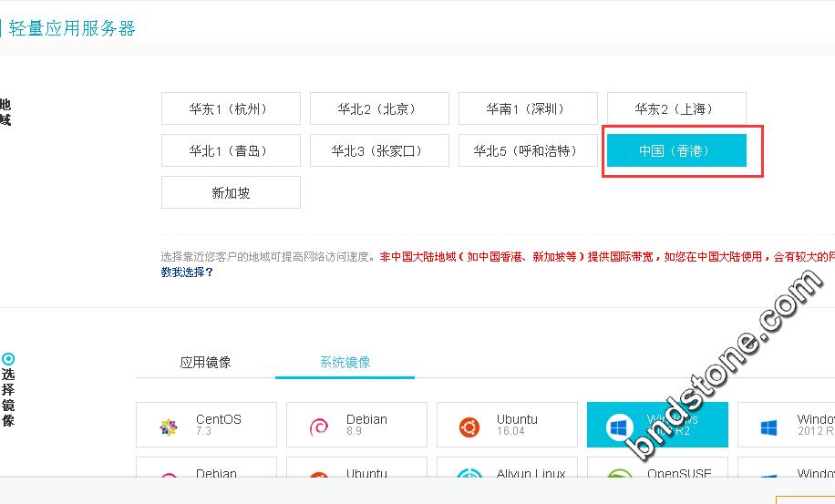This screenshot has height=504, width=835.
Task: Select region 华东2（上海）
Action: (x=676, y=108)
